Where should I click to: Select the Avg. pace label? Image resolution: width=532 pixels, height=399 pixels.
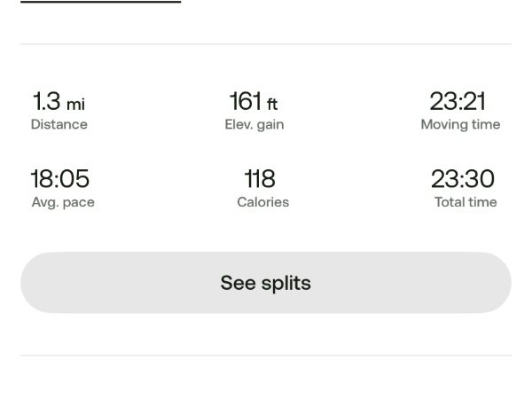click(x=63, y=202)
